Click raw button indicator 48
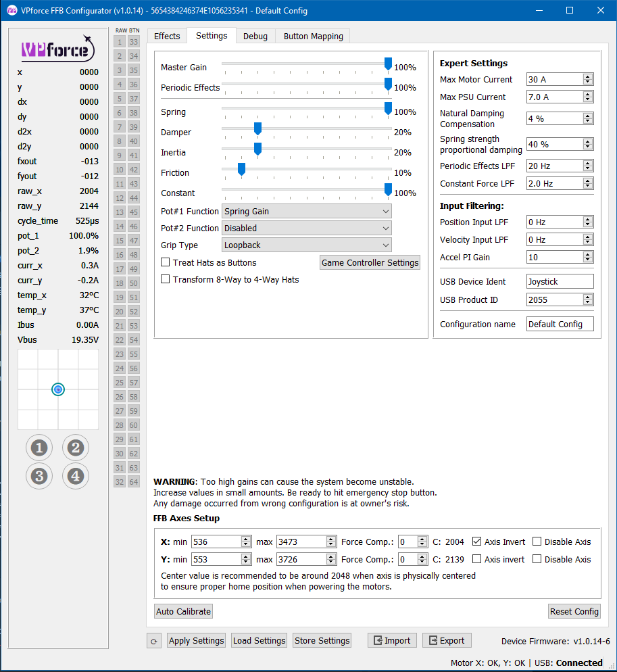The image size is (617, 672). [134, 255]
